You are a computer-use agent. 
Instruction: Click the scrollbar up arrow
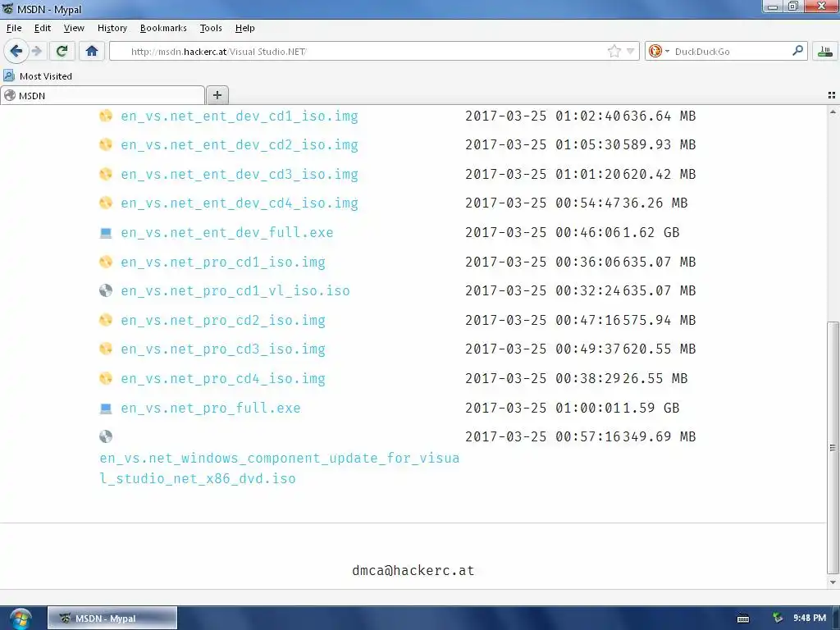point(833,112)
